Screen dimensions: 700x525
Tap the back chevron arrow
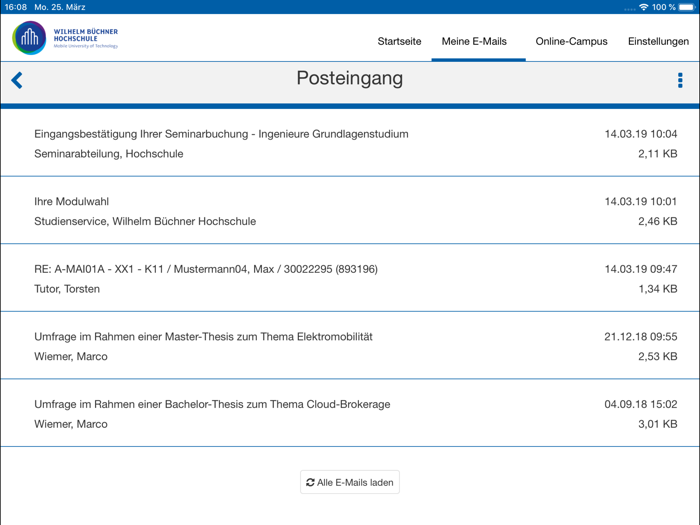coord(17,80)
